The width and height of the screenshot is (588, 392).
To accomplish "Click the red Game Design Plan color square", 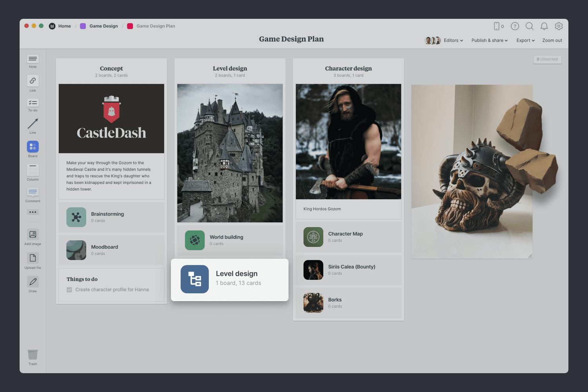I will (x=130, y=26).
